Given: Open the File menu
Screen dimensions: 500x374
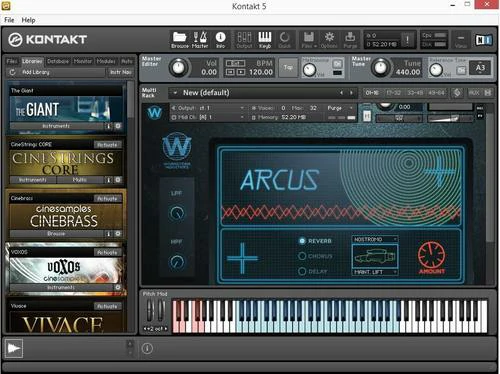Looking at the screenshot, I should (x=9, y=20).
